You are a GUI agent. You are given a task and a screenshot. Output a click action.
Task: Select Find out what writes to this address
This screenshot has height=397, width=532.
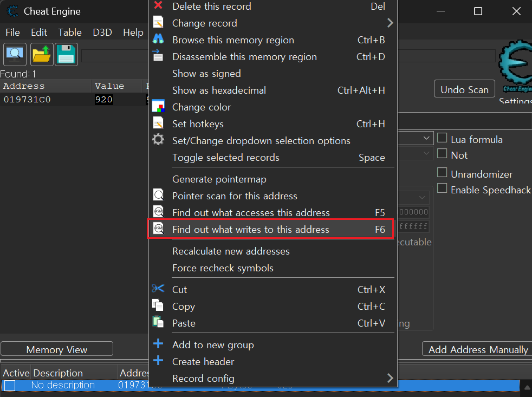[250, 230]
